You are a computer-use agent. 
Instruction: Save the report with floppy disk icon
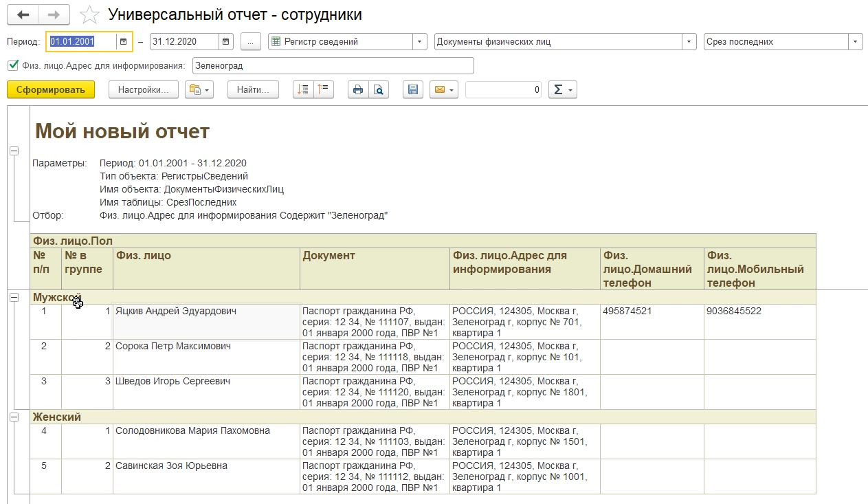click(412, 89)
